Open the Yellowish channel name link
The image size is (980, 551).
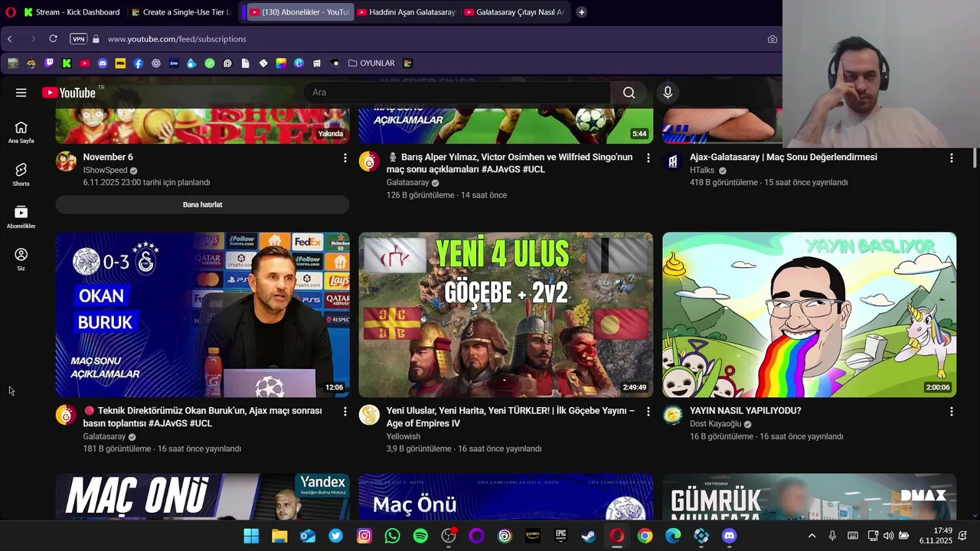click(x=403, y=437)
